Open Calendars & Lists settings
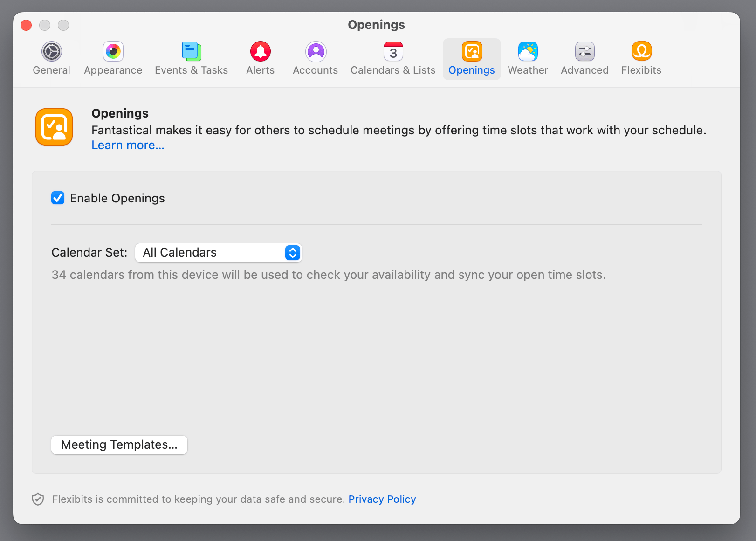This screenshot has height=541, width=756. (x=393, y=59)
